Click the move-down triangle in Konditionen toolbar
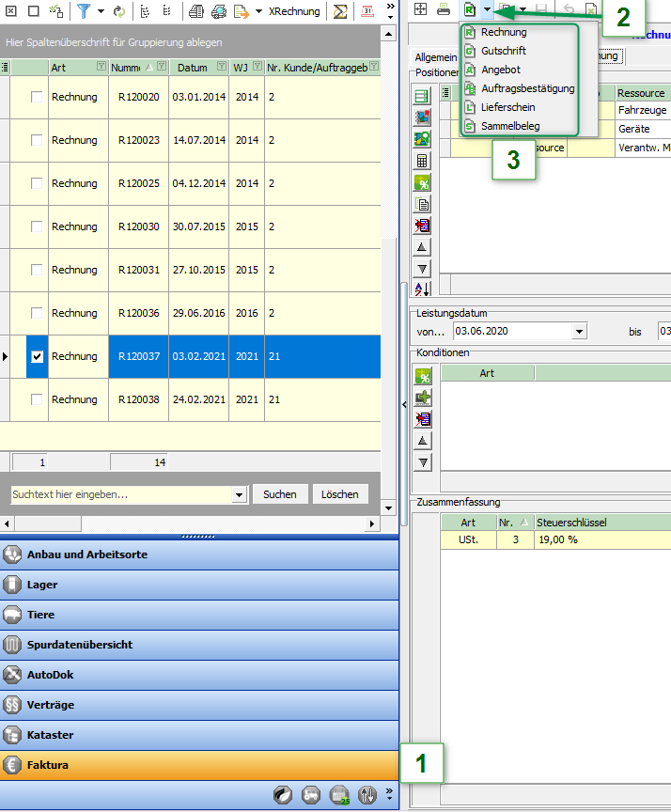 point(423,462)
